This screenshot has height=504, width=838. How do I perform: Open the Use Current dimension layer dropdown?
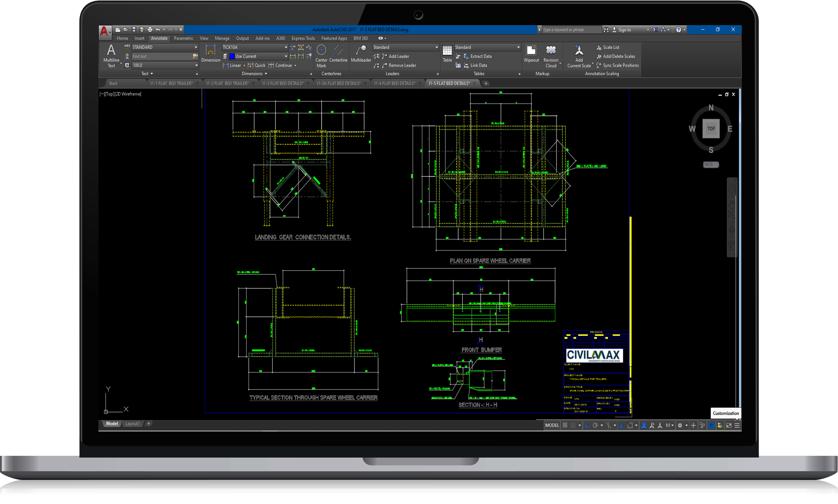[x=258, y=56]
